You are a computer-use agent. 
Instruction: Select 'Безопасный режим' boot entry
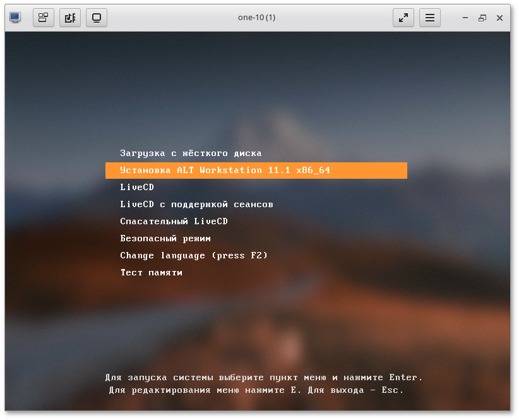coord(165,239)
